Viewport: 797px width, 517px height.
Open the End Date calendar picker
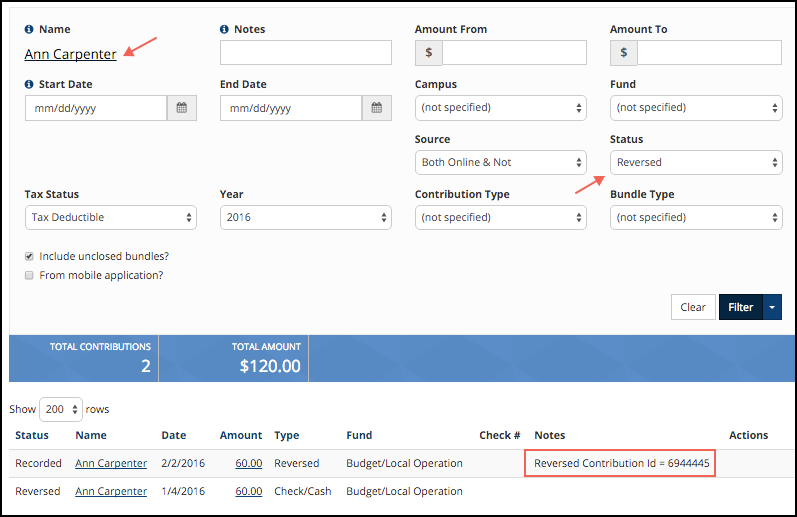(x=377, y=108)
